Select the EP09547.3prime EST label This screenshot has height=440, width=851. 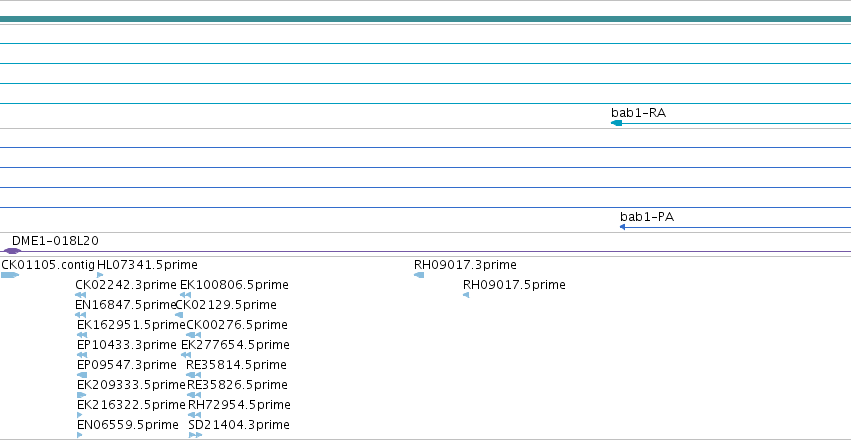coord(127,365)
